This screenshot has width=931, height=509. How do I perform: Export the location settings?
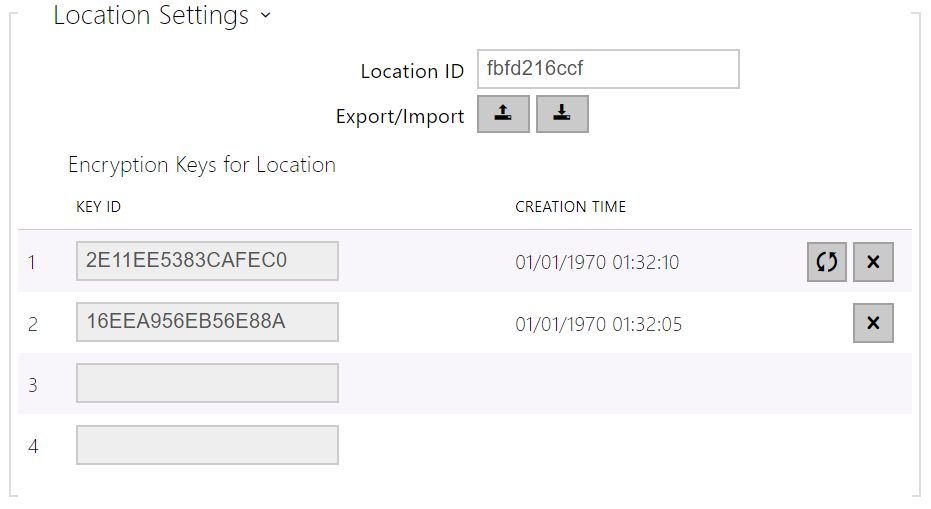(503, 115)
